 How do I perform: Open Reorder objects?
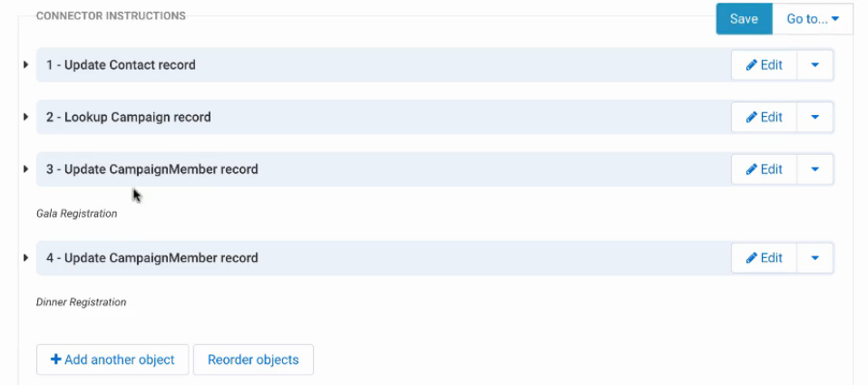pos(254,360)
